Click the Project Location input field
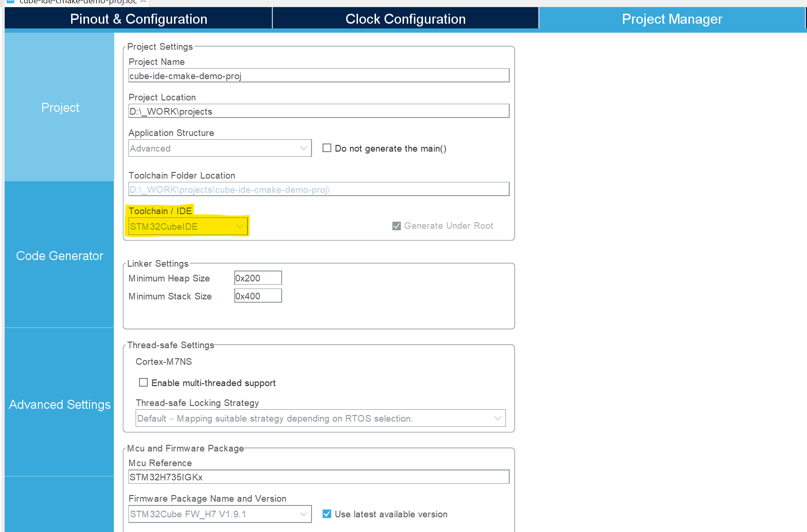Screen dimensions: 807x532 (319, 111)
